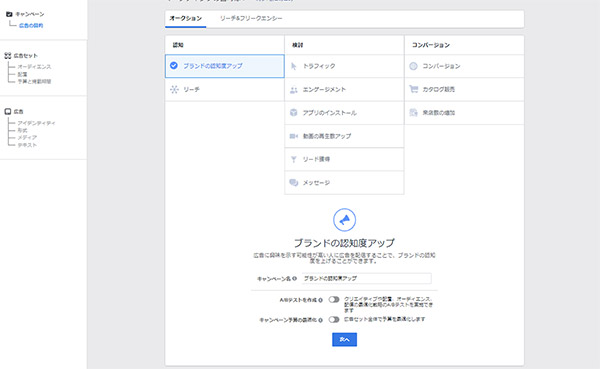
Task: Click the キャンペーン名 text field
Action: [x=367, y=278]
